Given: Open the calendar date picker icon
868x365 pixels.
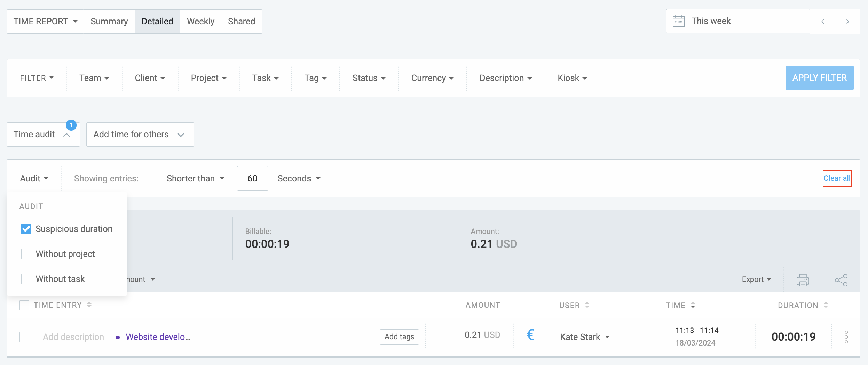Looking at the screenshot, I should (x=678, y=21).
